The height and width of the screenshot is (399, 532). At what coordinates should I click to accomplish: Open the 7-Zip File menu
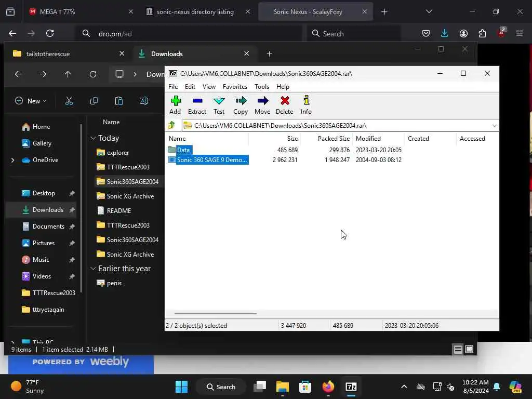pos(173,87)
